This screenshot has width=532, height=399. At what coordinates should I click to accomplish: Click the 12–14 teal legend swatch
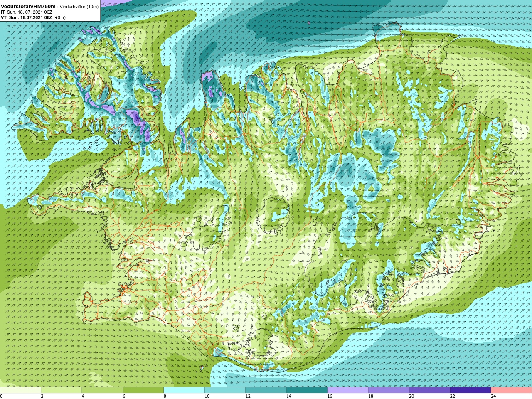click(266, 390)
